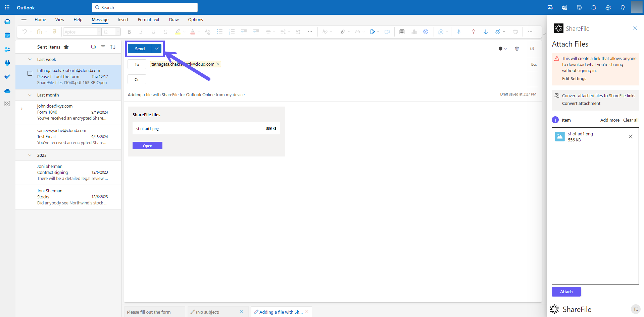Viewport: 644px width, 317px height.
Task: Pick the red font color button
Action: pos(193,32)
